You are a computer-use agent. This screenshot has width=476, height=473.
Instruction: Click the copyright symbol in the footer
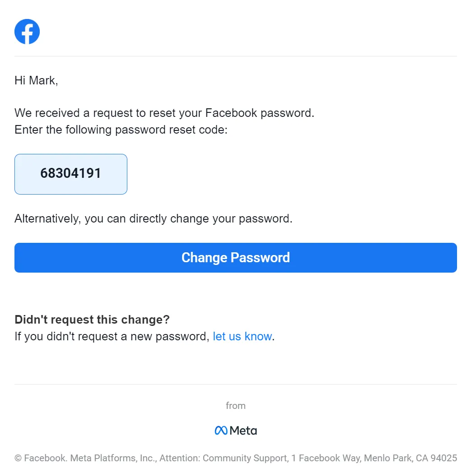coord(18,458)
